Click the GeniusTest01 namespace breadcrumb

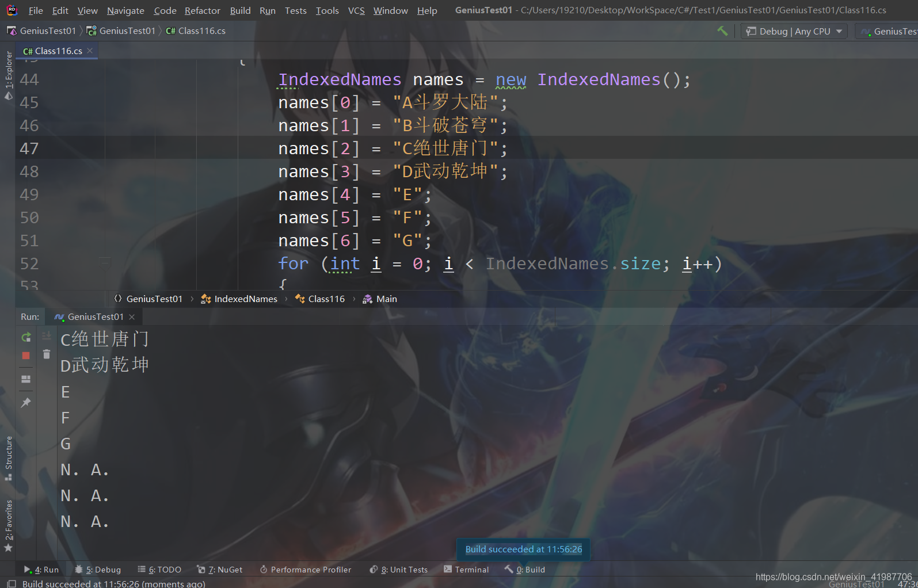point(148,299)
